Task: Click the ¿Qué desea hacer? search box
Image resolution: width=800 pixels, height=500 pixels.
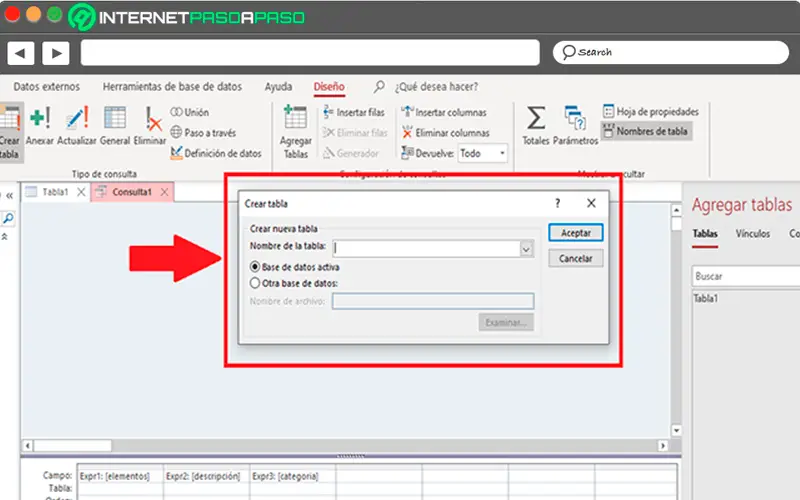Action: tap(436, 87)
